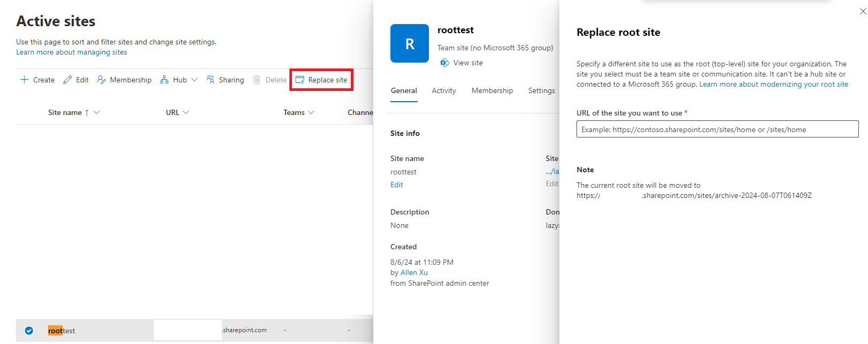
Task: Open the Site name column dropdown chevron
Action: (97, 112)
